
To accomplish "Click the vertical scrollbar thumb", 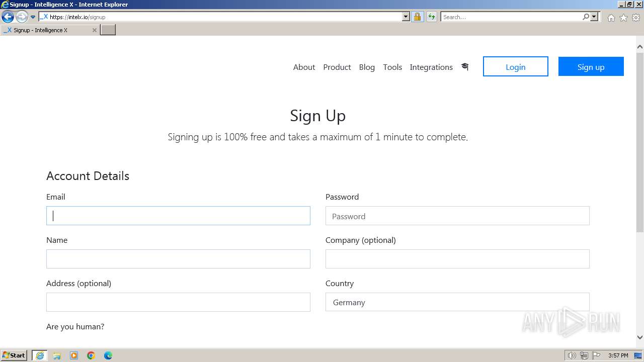I will pos(640,142).
